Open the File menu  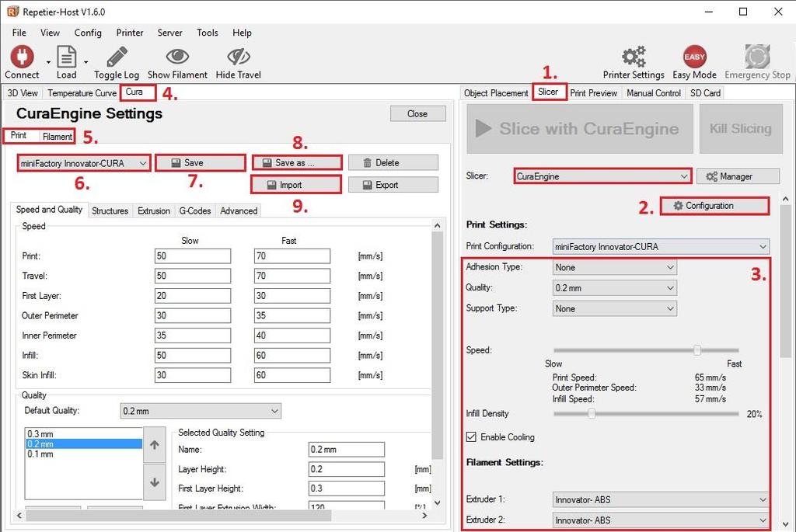point(19,33)
